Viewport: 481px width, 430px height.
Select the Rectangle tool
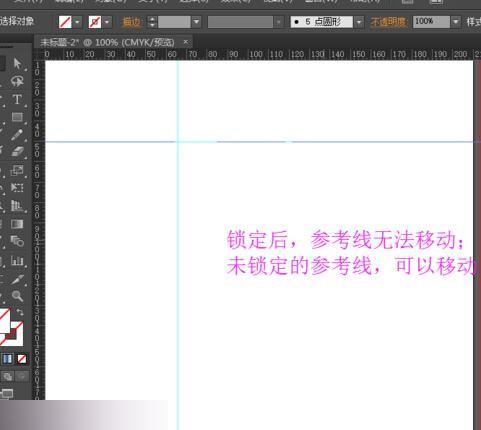[x=17, y=117]
